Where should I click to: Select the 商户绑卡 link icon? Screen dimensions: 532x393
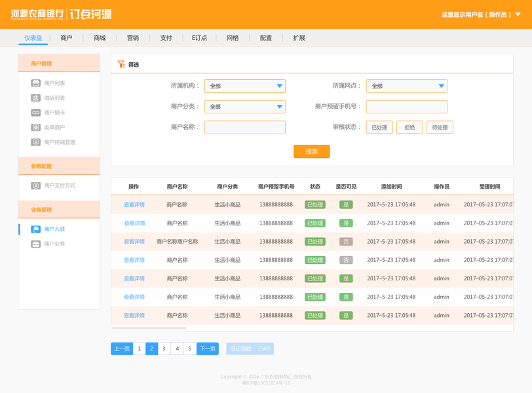(35, 113)
